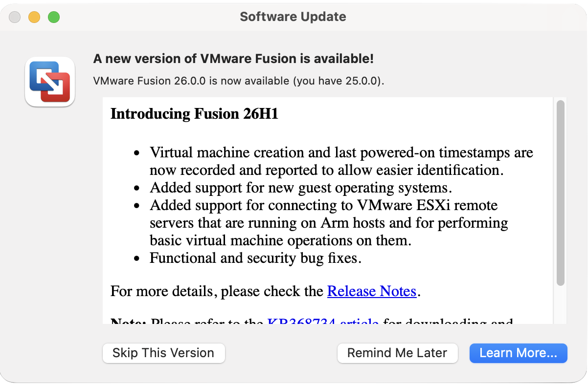The width and height of the screenshot is (588, 385).
Task: Zoom the window with the green button
Action: tap(54, 17)
